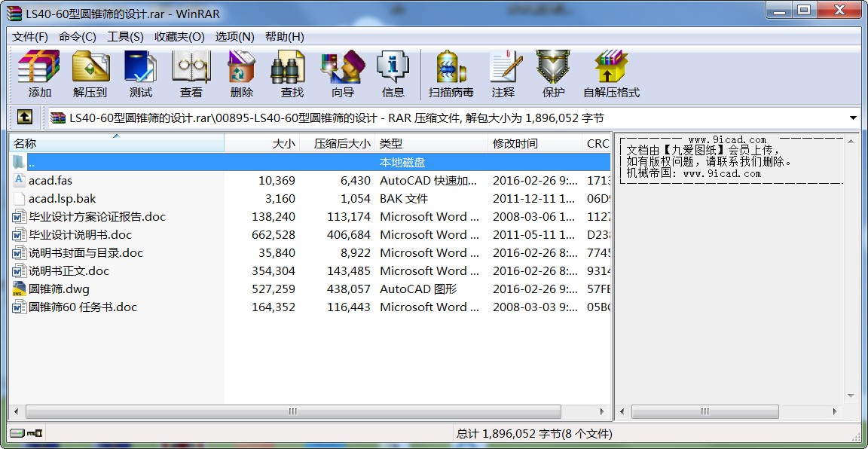Open the 选项(N) menu
The height and width of the screenshot is (449, 868).
[235, 37]
